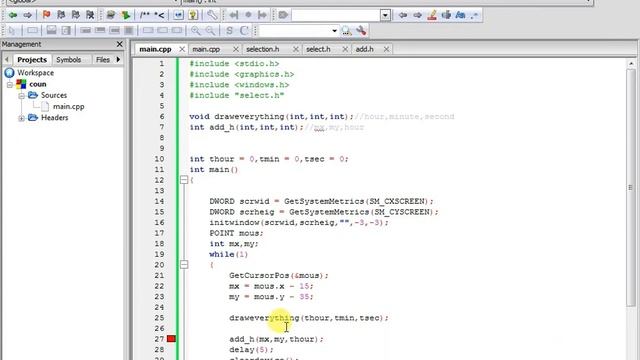Open the wrench settings icon in doxyblocks toolbar
Screen dimensions: 640x360
pyautogui.click(x=211, y=16)
